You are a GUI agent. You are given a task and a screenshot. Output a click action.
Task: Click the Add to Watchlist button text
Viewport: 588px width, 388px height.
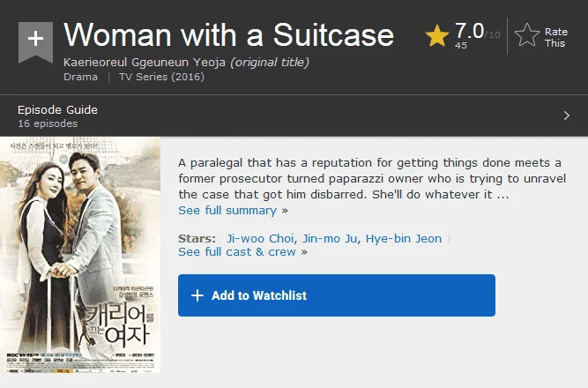pos(259,295)
